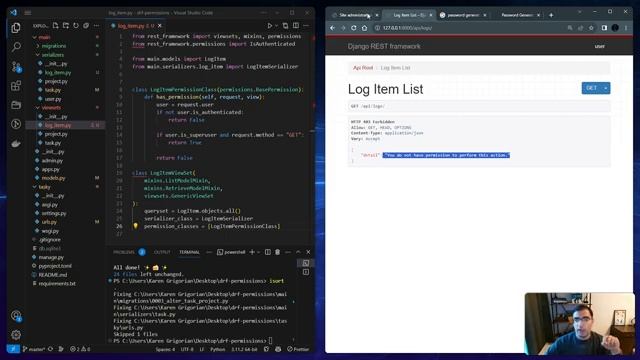Screen dimensions: 640x360
Task: Open the GET button dropdown arrow
Action: pos(606,88)
